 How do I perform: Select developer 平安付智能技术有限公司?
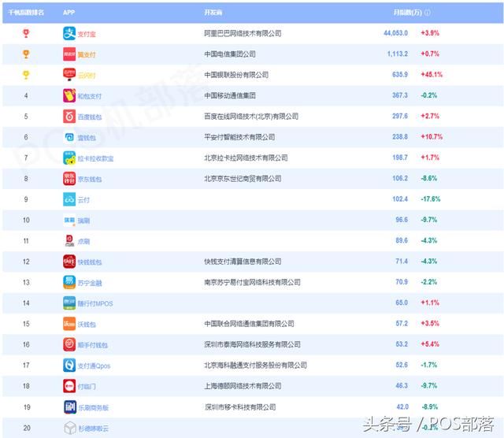(239, 137)
